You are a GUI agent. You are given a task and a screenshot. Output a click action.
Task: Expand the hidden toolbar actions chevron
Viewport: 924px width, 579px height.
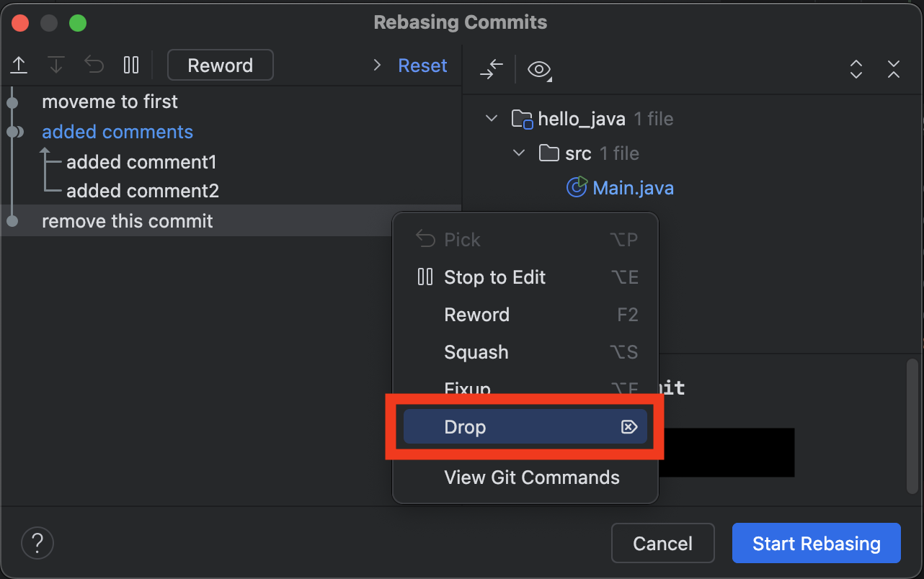[377, 66]
